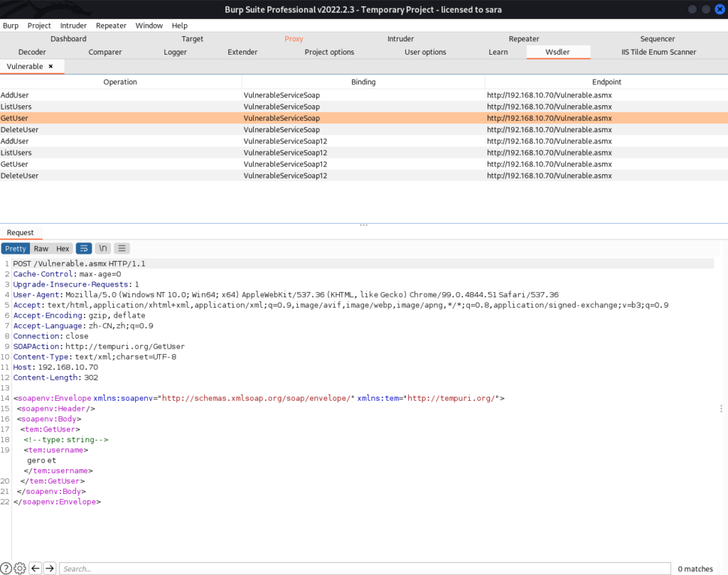This screenshot has width=728, height=575.
Task: Open the Window menu
Action: pyautogui.click(x=149, y=26)
